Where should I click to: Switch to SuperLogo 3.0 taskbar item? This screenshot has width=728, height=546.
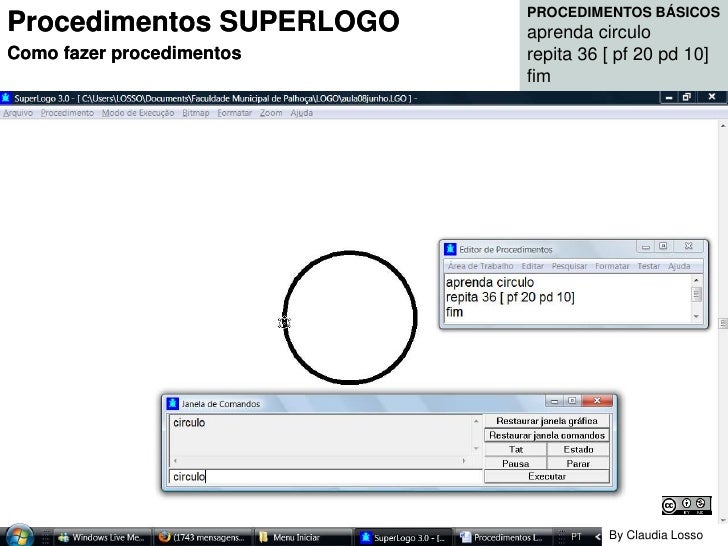(403, 537)
